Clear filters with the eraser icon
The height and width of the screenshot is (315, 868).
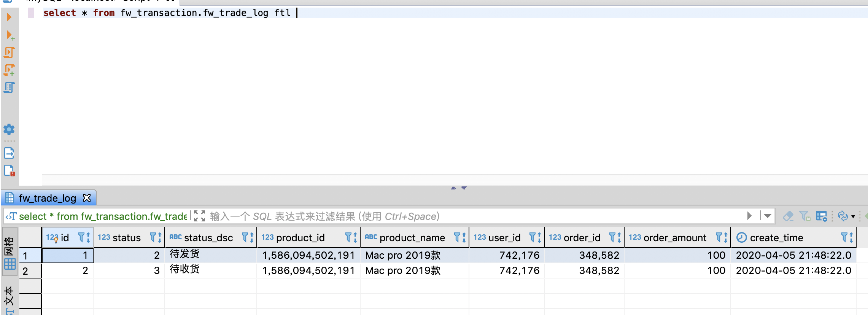788,216
